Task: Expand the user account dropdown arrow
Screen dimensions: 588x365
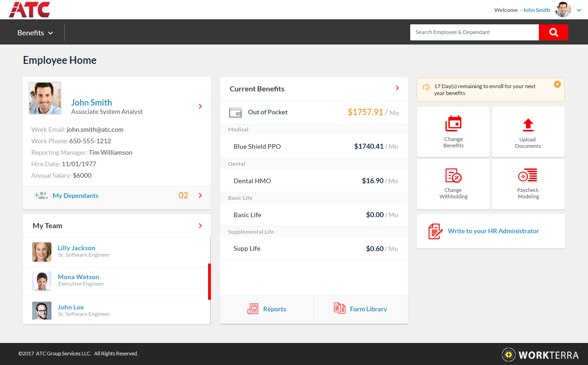Action: [579, 10]
